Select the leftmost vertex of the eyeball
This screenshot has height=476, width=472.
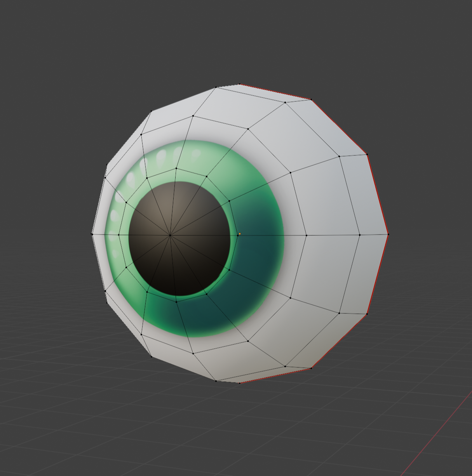92,234
